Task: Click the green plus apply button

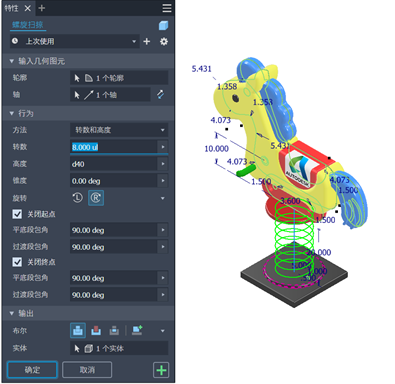Action: tap(161, 370)
